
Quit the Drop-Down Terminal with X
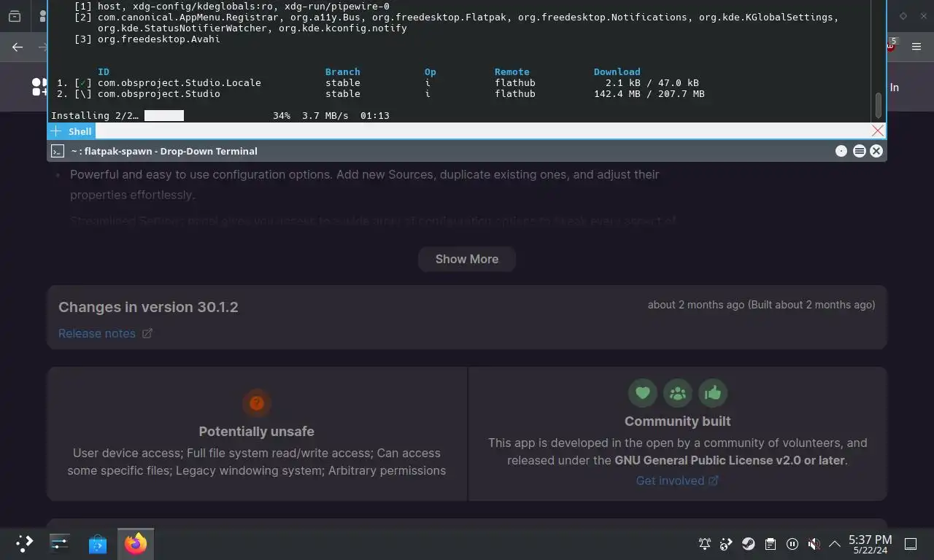click(876, 151)
